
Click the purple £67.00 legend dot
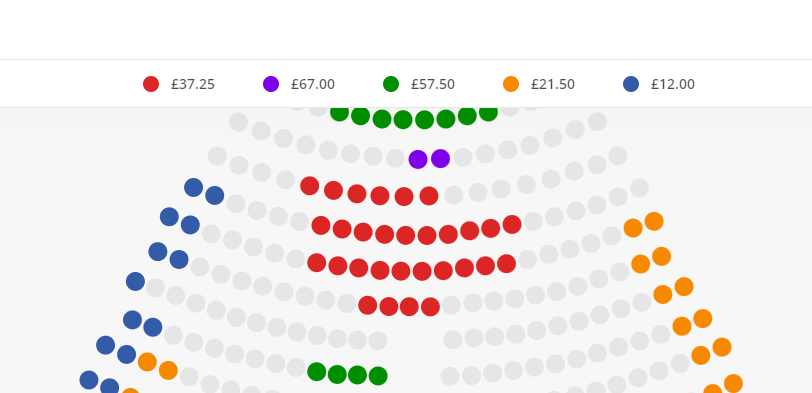[x=271, y=84]
